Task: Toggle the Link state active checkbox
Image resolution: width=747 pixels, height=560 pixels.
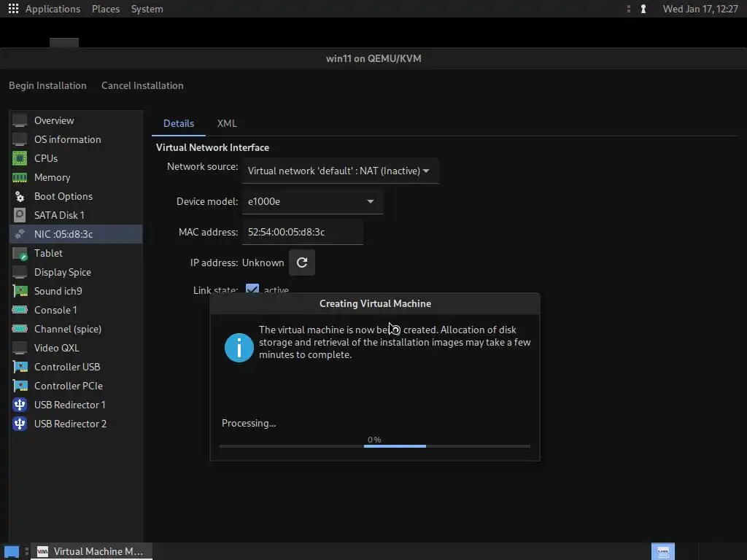Action: click(x=252, y=289)
